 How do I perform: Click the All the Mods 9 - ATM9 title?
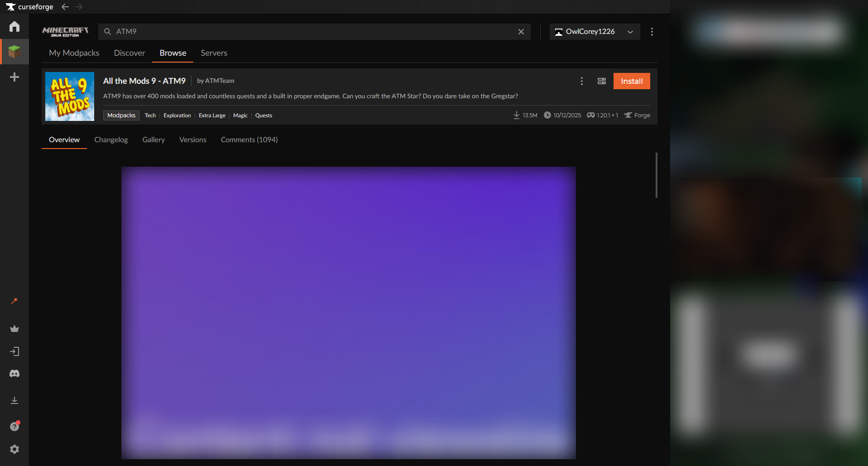pos(144,81)
